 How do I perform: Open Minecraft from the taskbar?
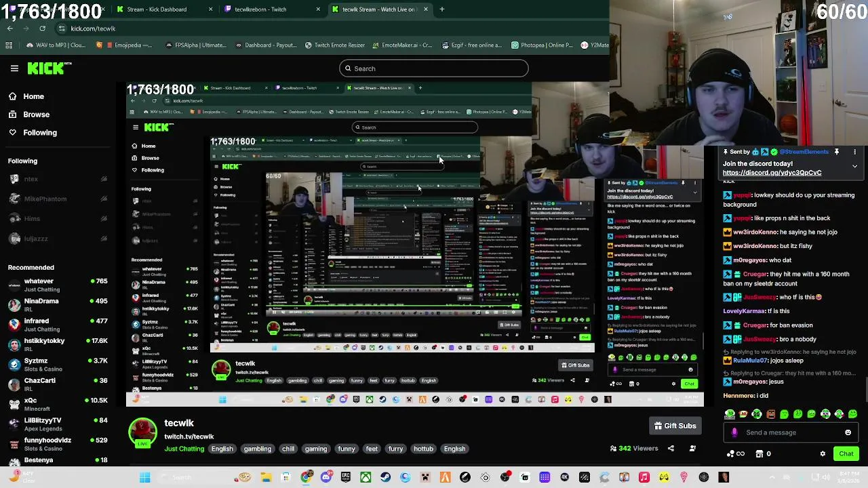(x=425, y=478)
